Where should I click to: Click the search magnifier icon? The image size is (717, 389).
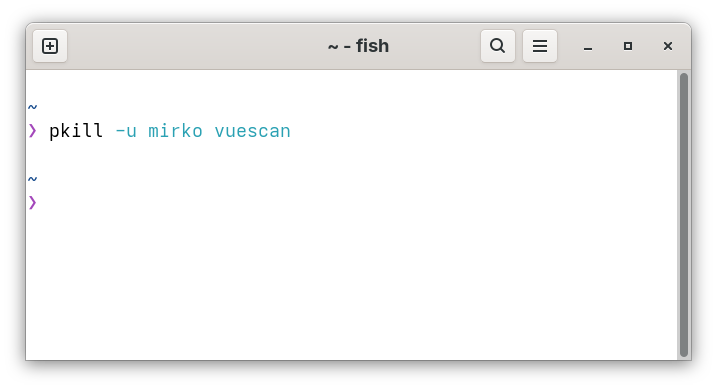498,46
